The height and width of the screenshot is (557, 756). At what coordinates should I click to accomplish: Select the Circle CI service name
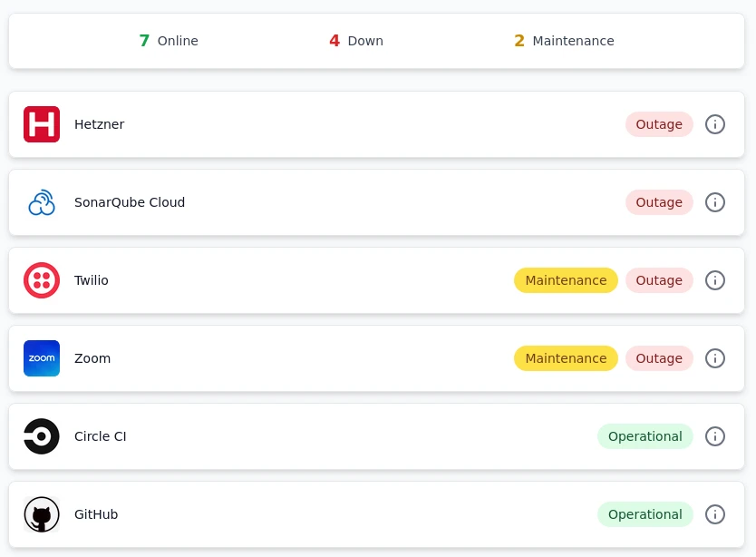click(101, 436)
